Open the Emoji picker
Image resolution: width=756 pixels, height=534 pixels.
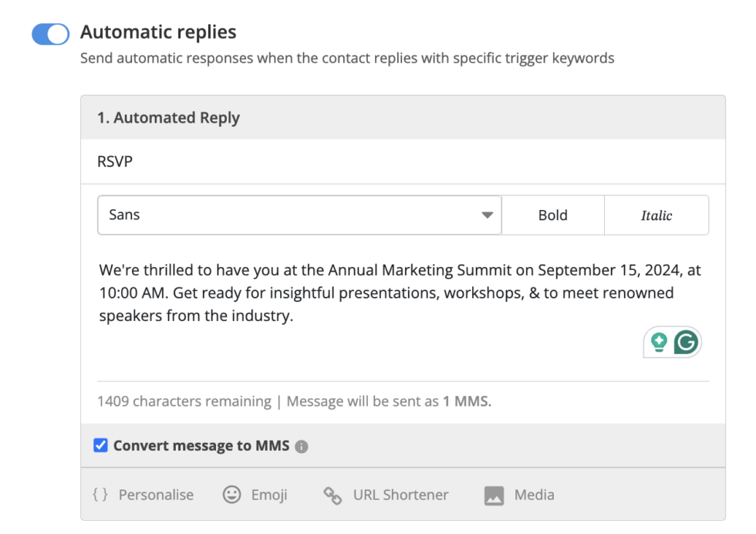(x=255, y=495)
